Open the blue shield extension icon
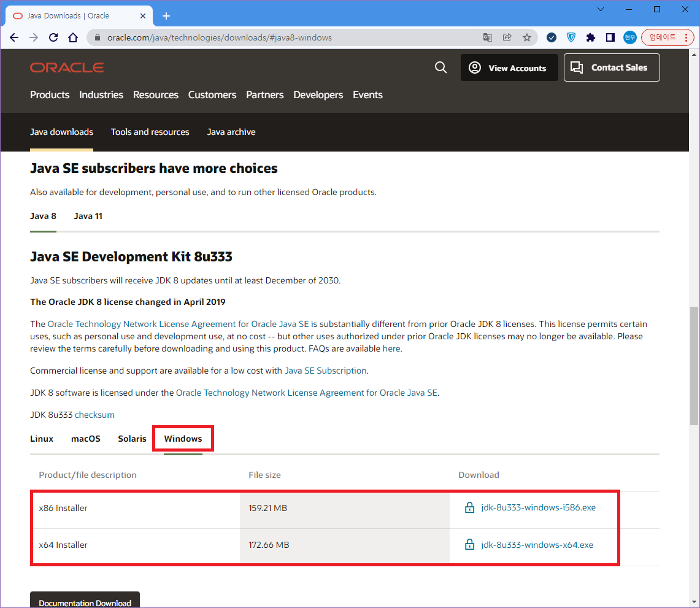This screenshot has height=608, width=700. (x=571, y=37)
